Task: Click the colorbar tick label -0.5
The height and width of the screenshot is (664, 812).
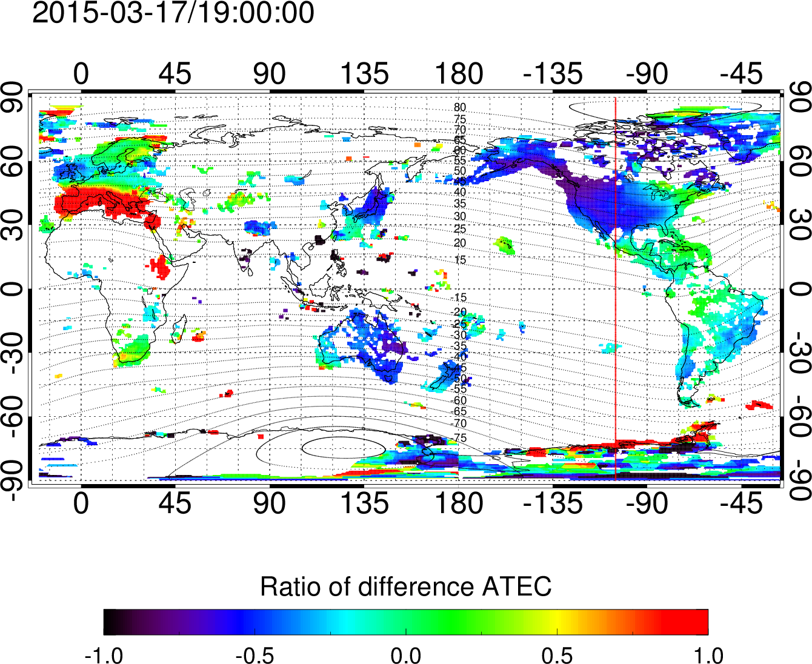Action: pyautogui.click(x=255, y=655)
